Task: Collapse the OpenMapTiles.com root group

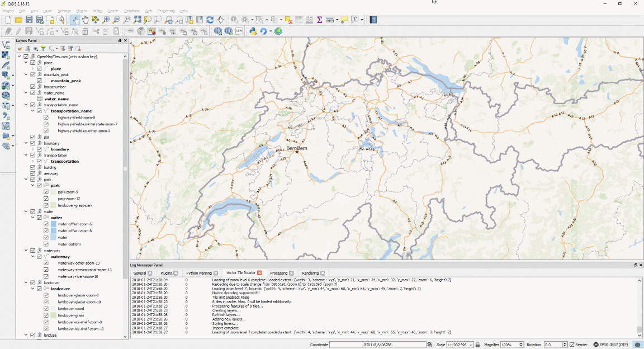Action: click(x=20, y=56)
